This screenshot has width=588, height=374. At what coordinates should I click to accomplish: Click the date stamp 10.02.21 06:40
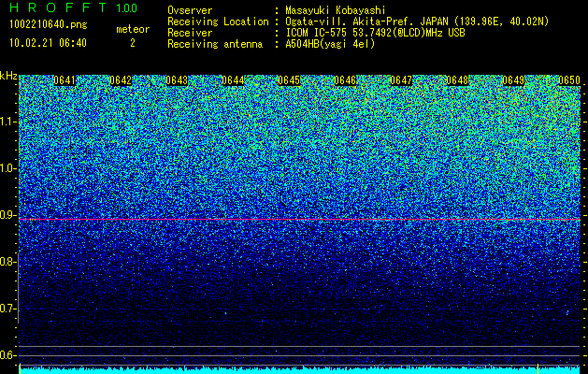pyautogui.click(x=48, y=43)
